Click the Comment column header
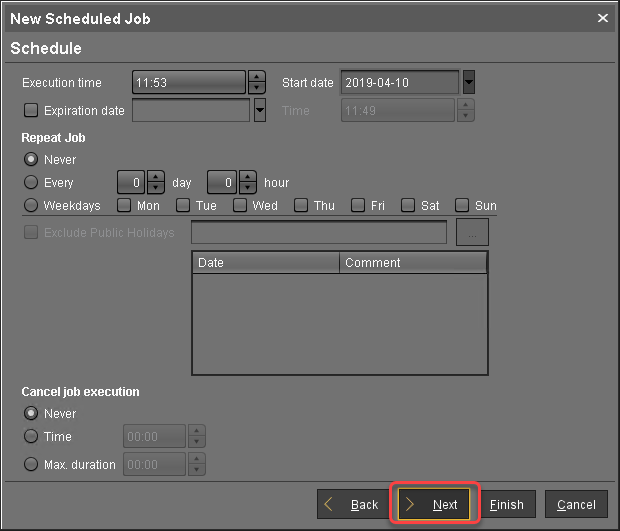Screen dimensions: 620x531 tap(413, 263)
